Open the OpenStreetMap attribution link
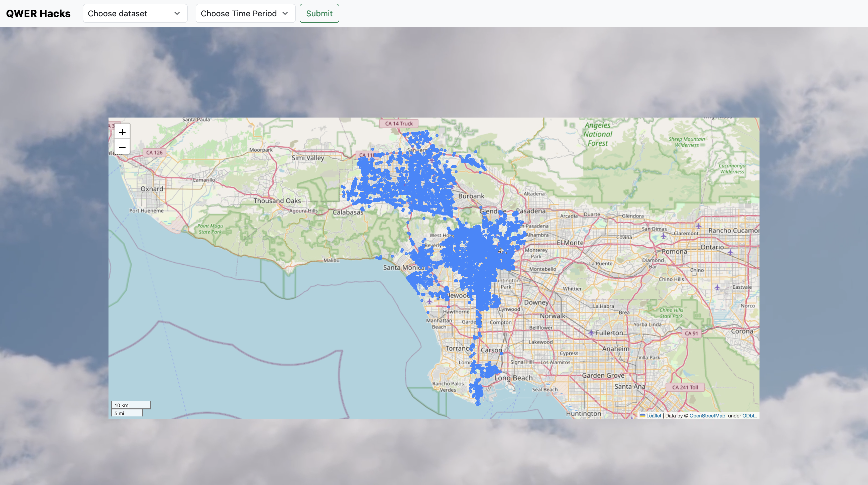 (x=707, y=416)
